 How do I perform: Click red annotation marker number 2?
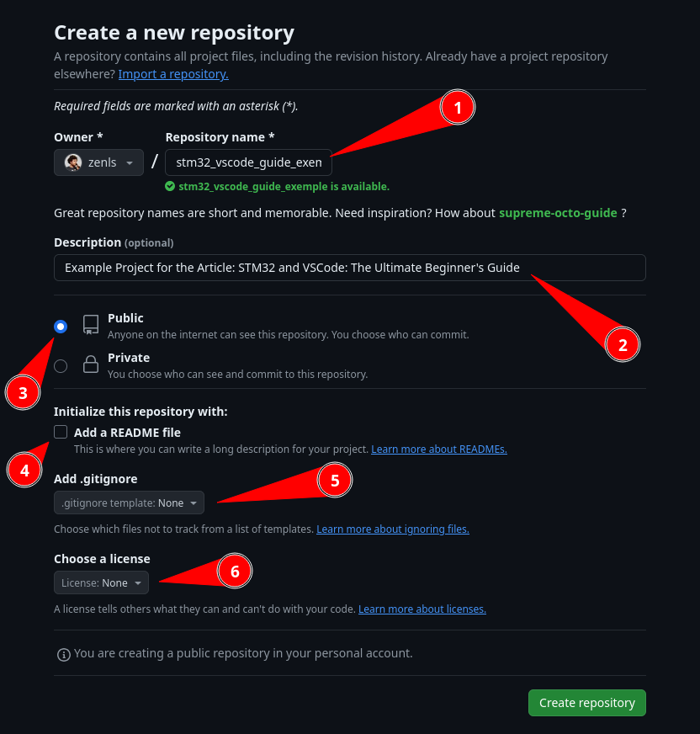pyautogui.click(x=623, y=345)
